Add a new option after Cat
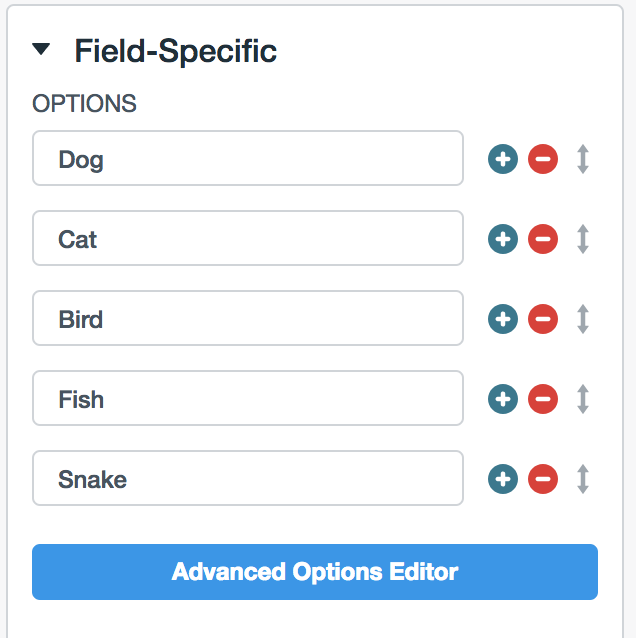Screen dimensions: 636x638 click(x=503, y=239)
